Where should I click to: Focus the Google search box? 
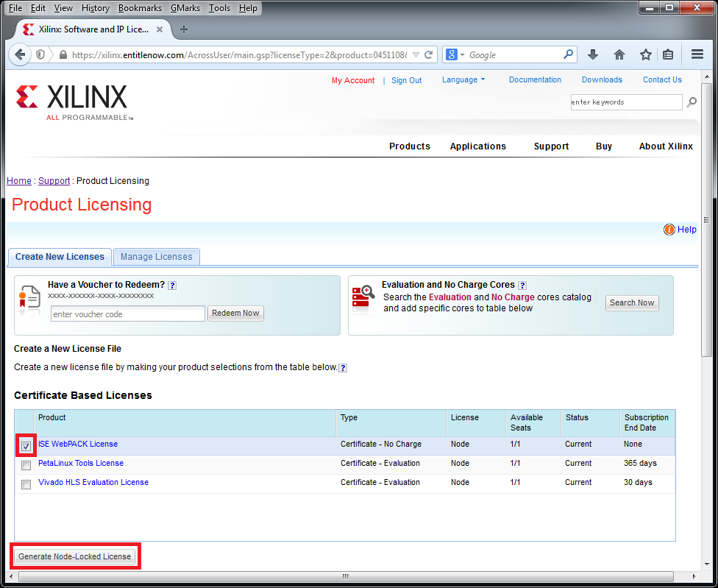pyautogui.click(x=515, y=55)
